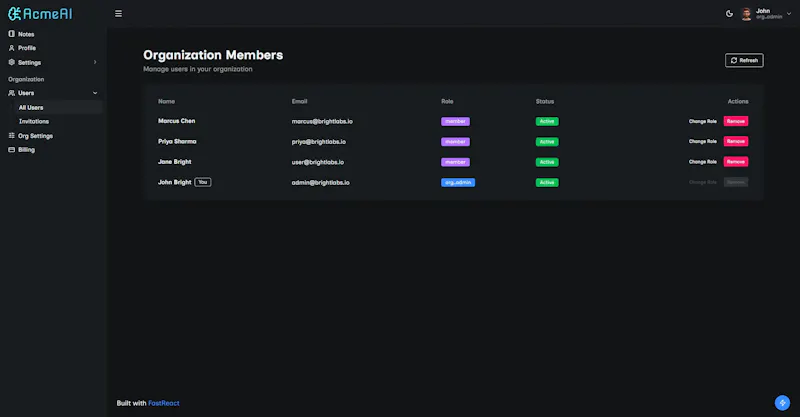Click the Notes icon in sidebar
This screenshot has width=800, height=417.
click(x=11, y=34)
